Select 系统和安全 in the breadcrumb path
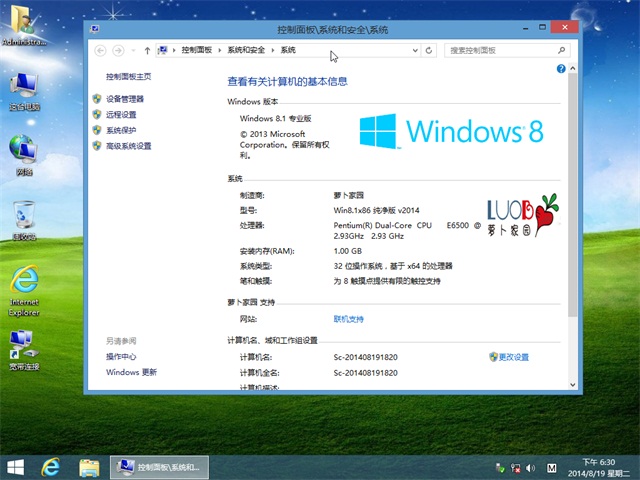Screen dimensions: 640x480 coord(246,50)
